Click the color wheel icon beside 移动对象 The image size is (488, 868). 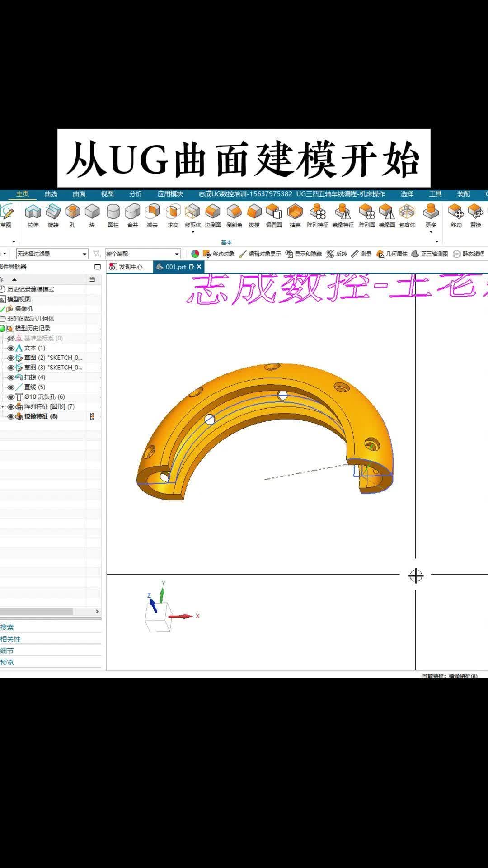[195, 254]
